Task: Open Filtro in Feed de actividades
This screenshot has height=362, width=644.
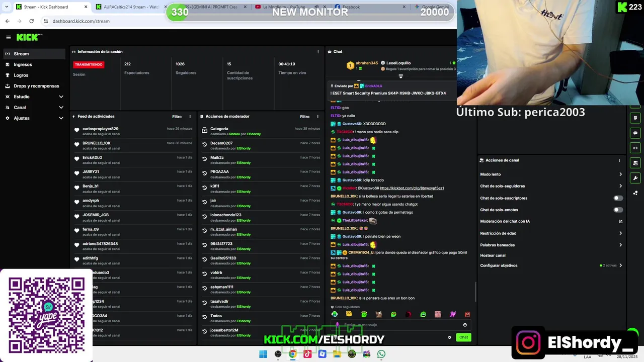Action: (x=177, y=117)
